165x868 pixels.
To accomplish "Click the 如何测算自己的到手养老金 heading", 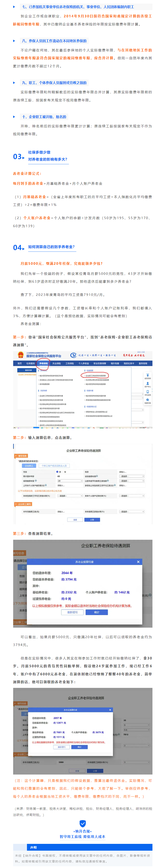I will pyautogui.click(x=51, y=247).
